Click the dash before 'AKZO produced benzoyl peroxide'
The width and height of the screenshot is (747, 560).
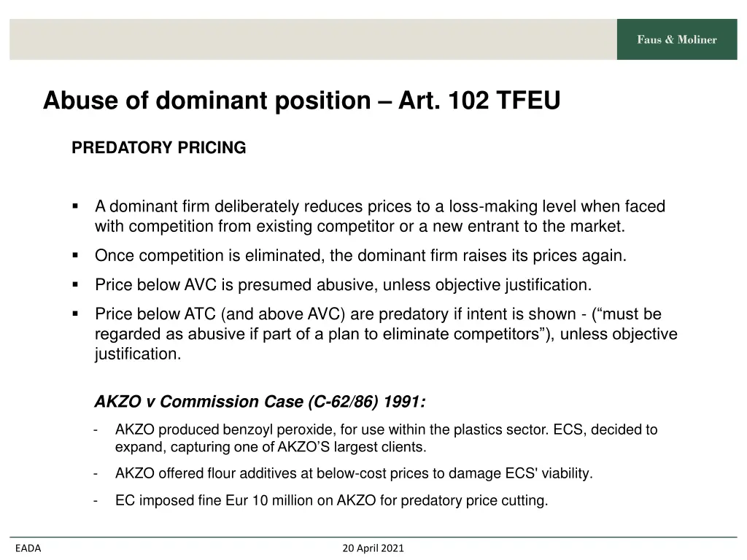tap(96, 430)
